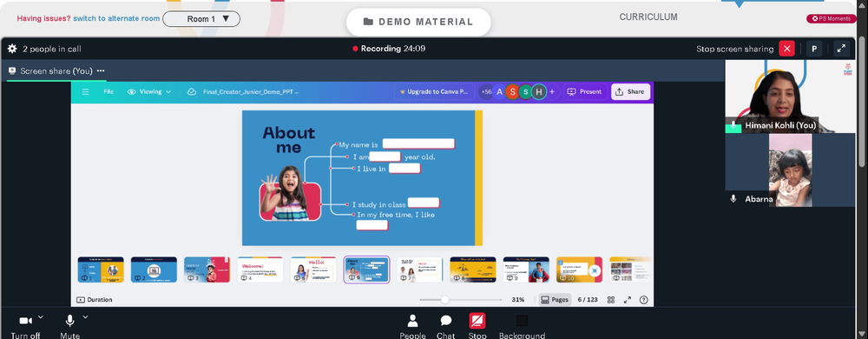Click the I live in blank field

click(x=404, y=169)
